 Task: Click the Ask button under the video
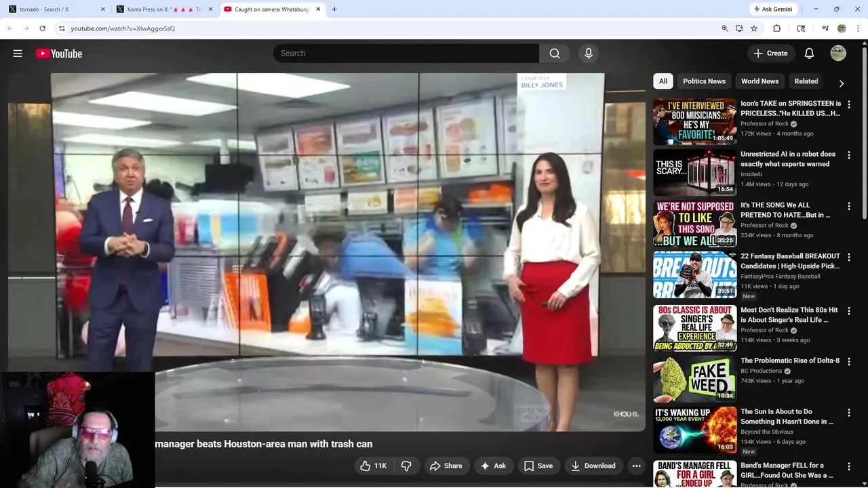[x=494, y=466]
